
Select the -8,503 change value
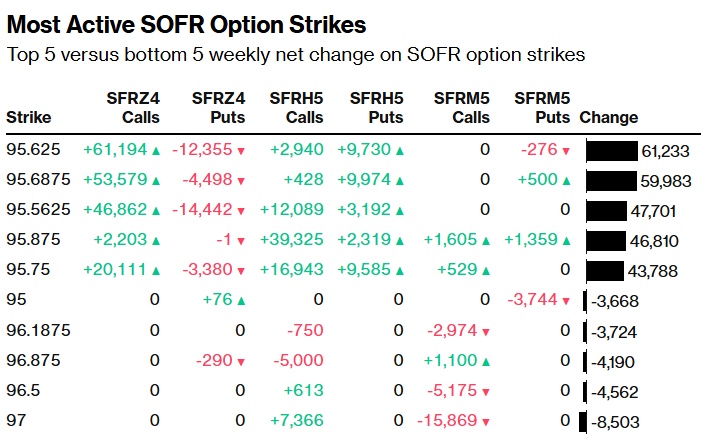(618, 422)
